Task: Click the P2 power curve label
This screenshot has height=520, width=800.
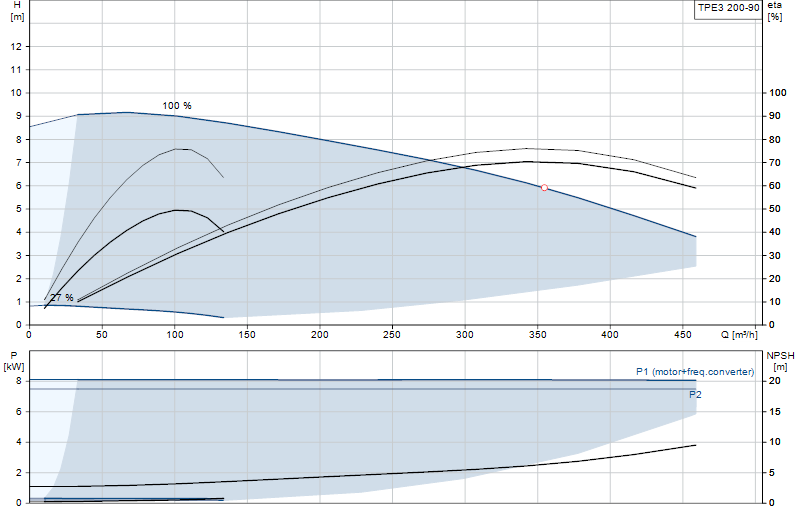Action: pyautogui.click(x=695, y=394)
